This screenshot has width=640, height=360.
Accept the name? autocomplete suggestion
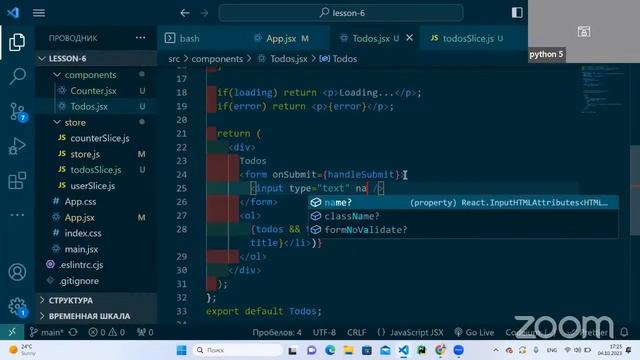click(463, 202)
